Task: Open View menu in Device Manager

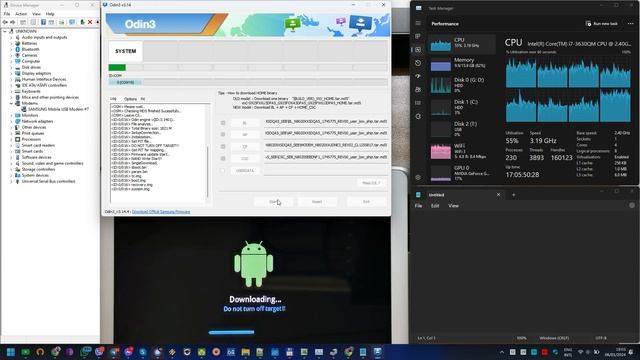Action: [x=36, y=14]
